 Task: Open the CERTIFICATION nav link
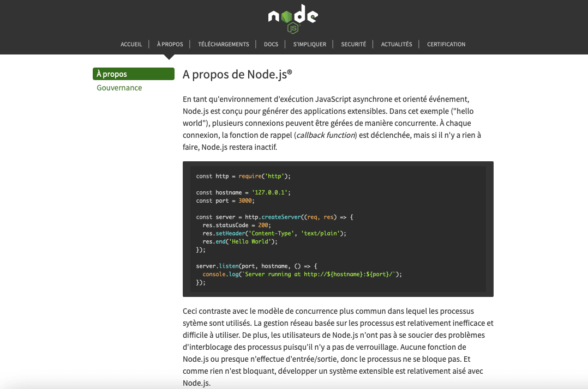click(x=446, y=44)
